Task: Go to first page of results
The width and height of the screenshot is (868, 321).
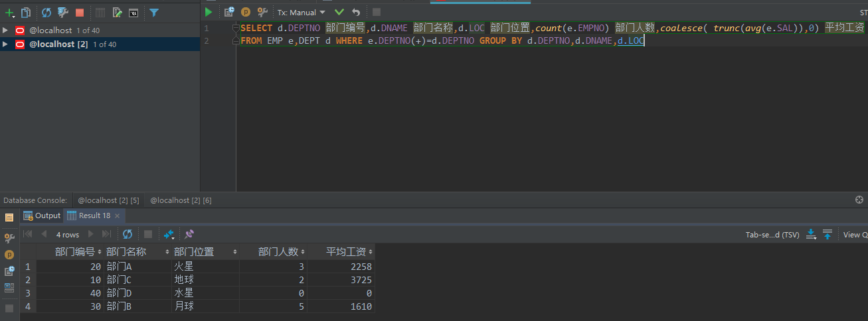Action: [x=28, y=234]
